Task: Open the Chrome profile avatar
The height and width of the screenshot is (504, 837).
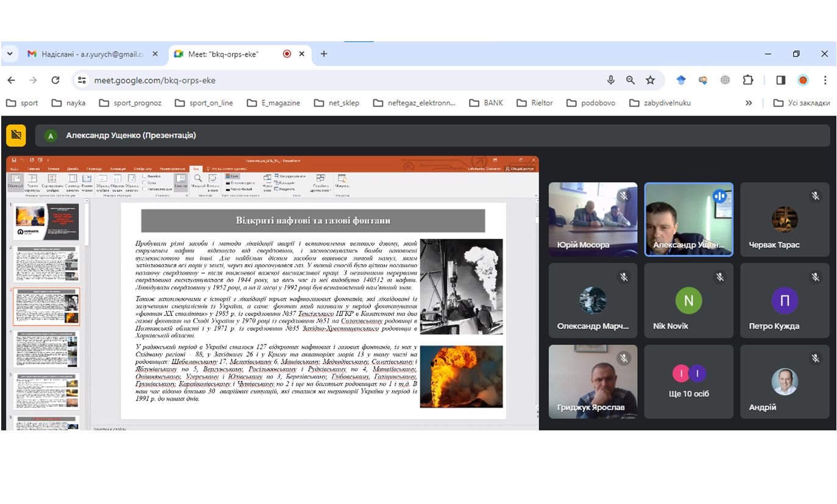Action: coord(803,80)
